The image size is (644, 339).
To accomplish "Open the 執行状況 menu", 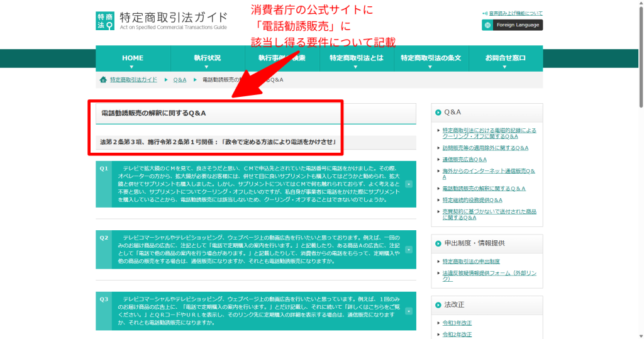I will tap(208, 58).
